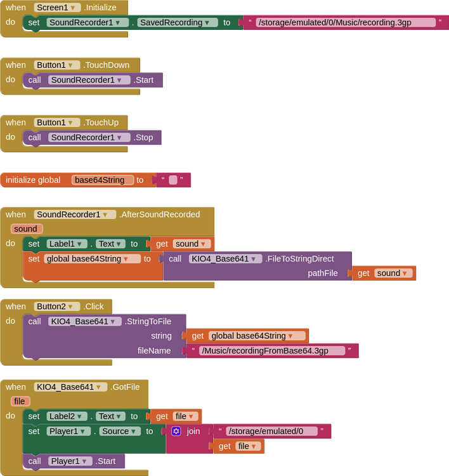Open Source property dropdown of Player1
Viewport: 449px width, 476px height.
[120, 431]
